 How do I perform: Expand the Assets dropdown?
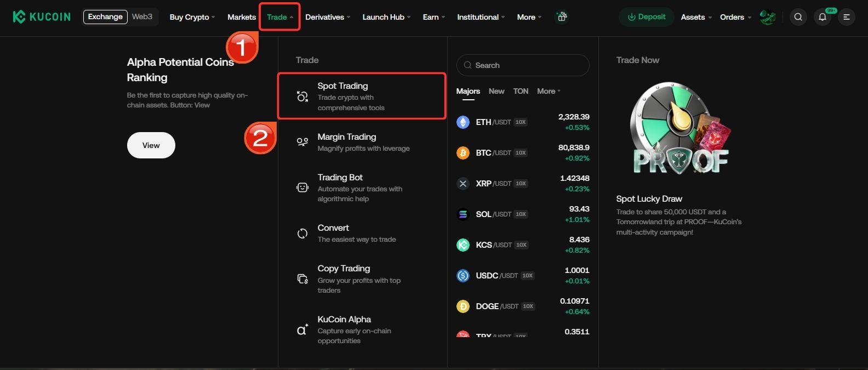click(696, 17)
